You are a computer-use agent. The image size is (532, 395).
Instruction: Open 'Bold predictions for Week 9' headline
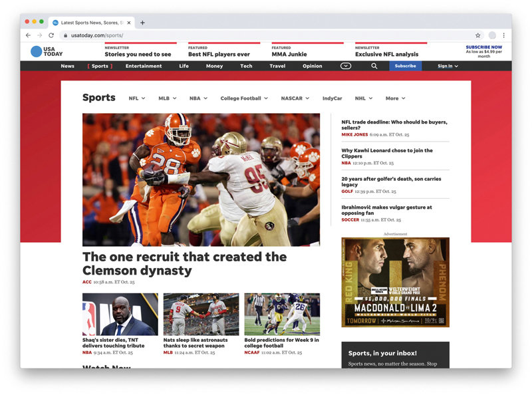click(x=281, y=342)
